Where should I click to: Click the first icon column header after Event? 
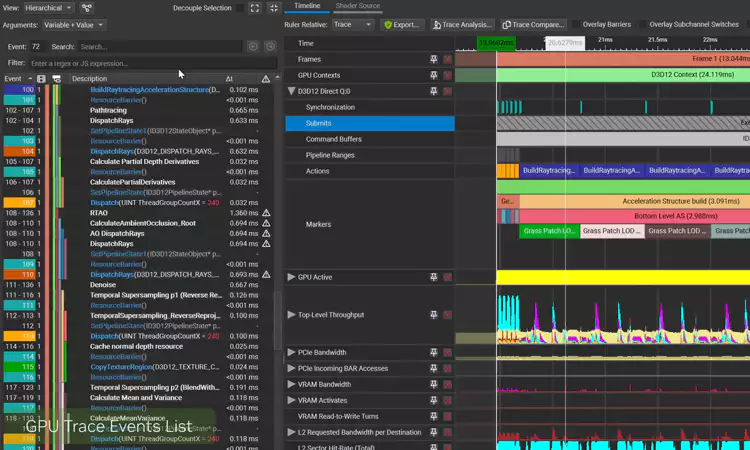pos(41,79)
